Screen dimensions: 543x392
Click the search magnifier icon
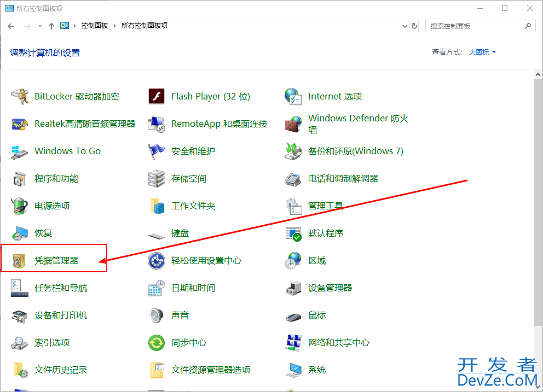pyautogui.click(x=528, y=26)
